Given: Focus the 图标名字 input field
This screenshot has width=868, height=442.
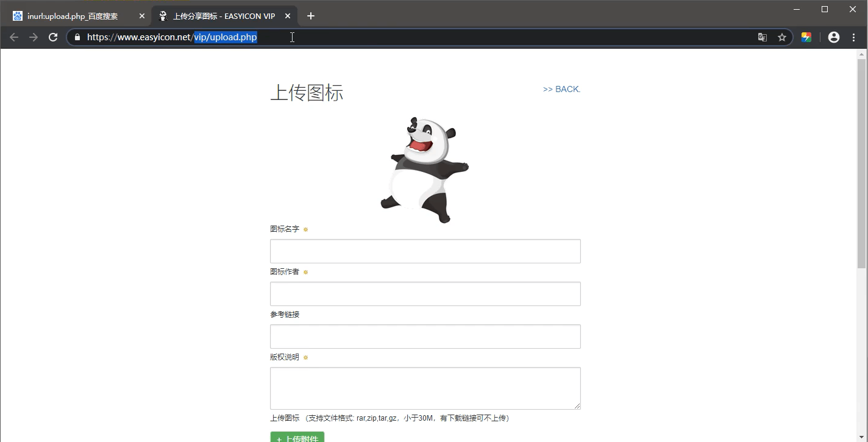Looking at the screenshot, I should coord(425,251).
